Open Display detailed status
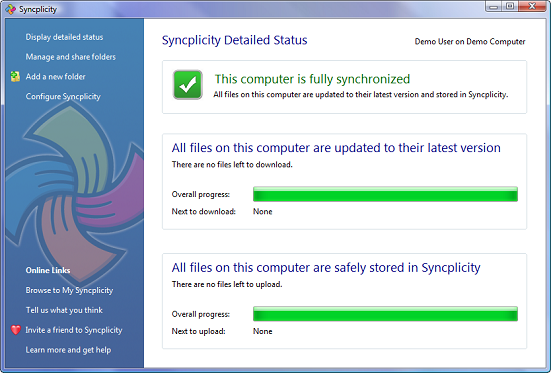 pyautogui.click(x=64, y=37)
